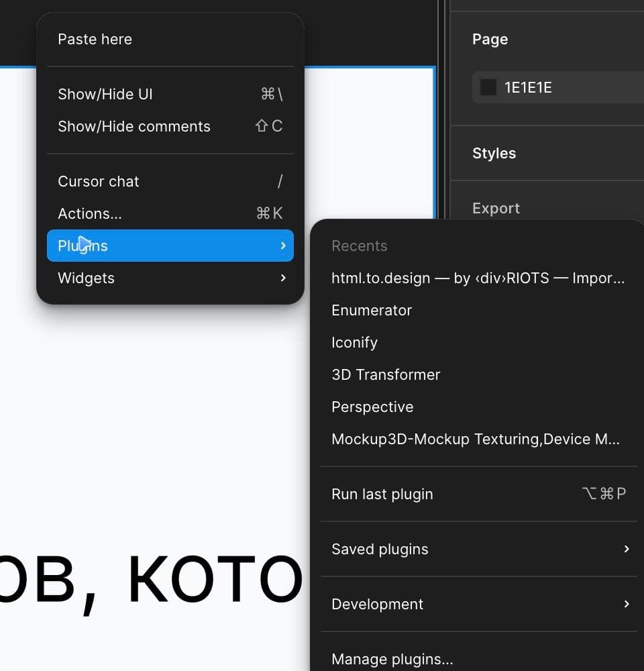Image resolution: width=644 pixels, height=671 pixels.
Task: Open Cursor chat from context menu
Action: tap(170, 181)
